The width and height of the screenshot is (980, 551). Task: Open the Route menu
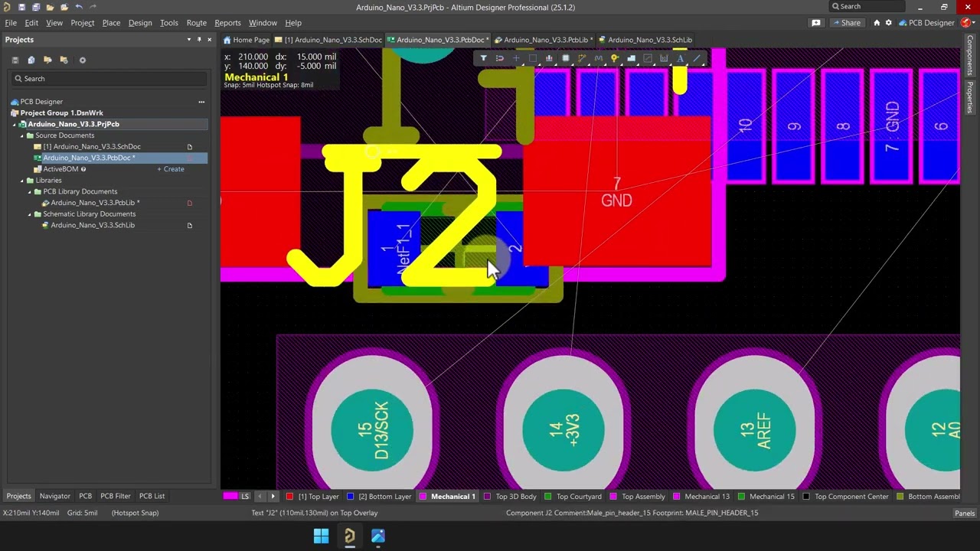click(197, 23)
